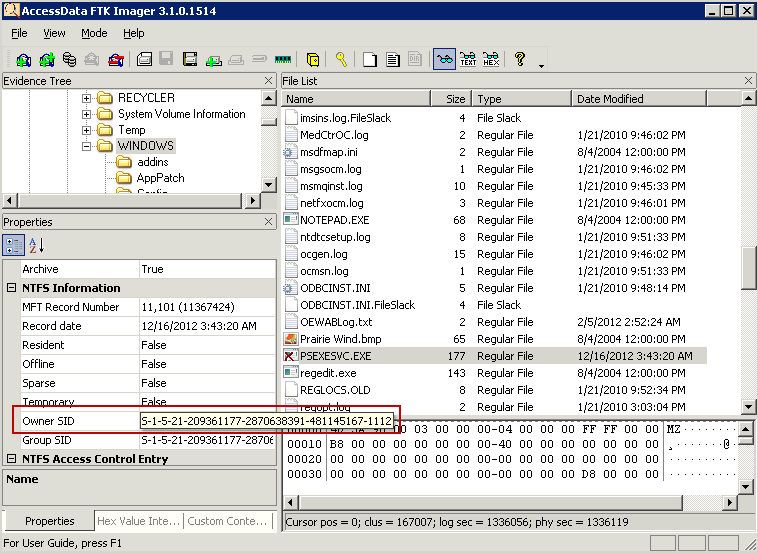Click the MFT Record Number value

coord(207,307)
